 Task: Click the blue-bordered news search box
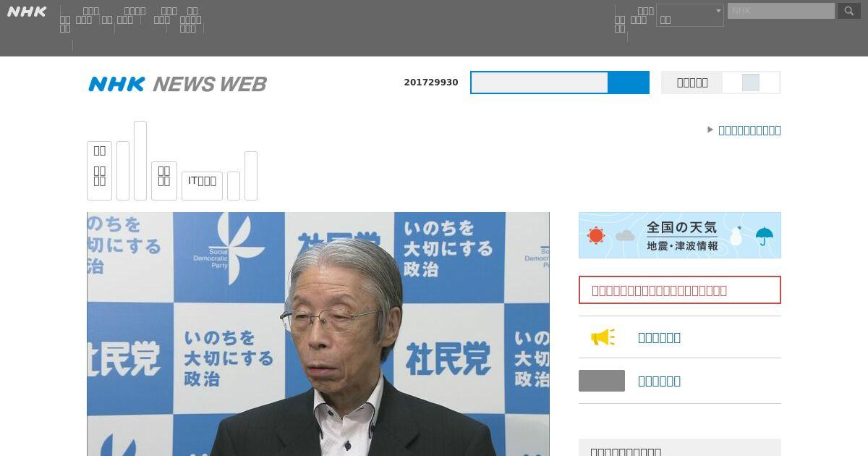point(540,83)
